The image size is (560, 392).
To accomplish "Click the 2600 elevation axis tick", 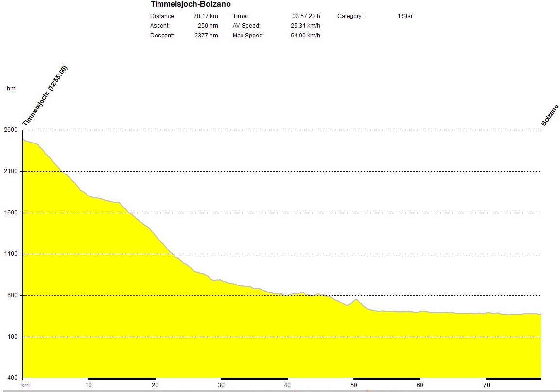I will 11,130.
